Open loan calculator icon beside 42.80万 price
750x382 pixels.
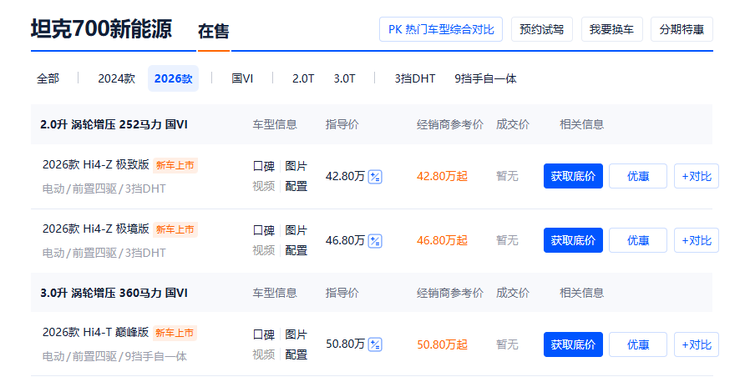pyautogui.click(x=375, y=176)
